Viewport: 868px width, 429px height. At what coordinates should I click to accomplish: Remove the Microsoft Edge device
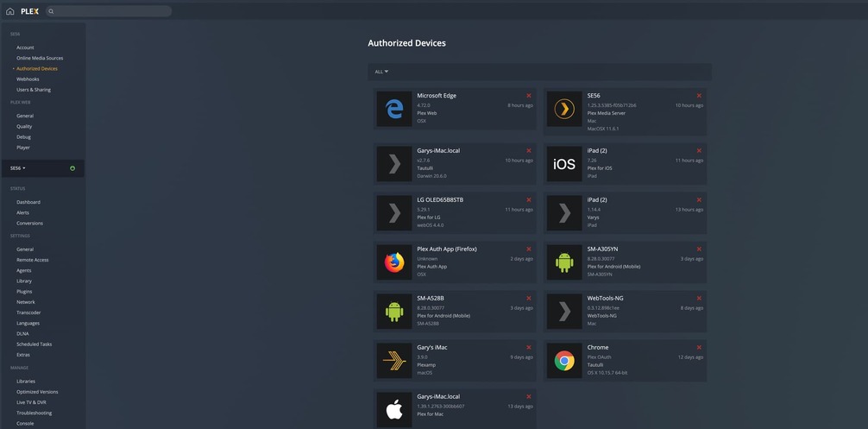[529, 96]
